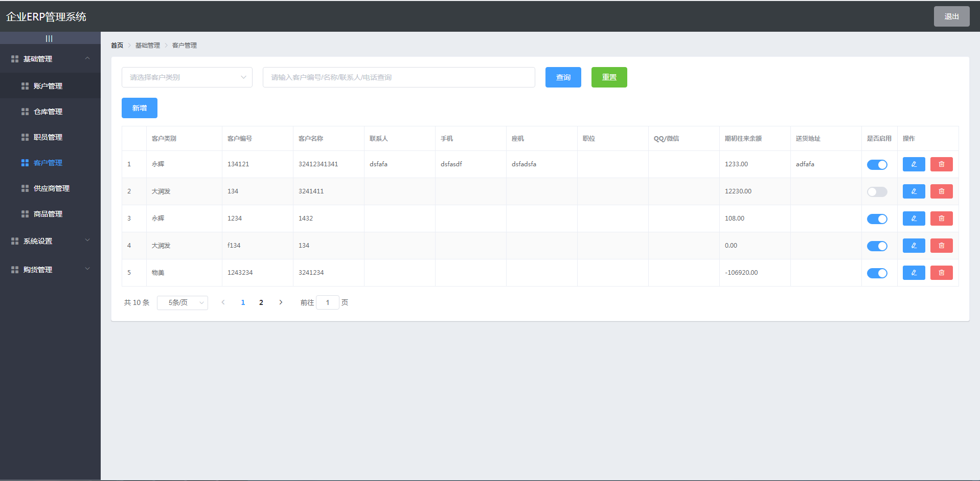Image resolution: width=980 pixels, height=481 pixels.
Task: Click the 前往 page number input
Action: coord(328,302)
